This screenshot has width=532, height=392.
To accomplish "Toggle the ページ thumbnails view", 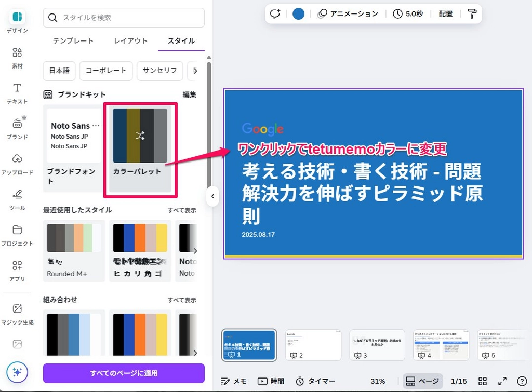I will pyautogui.click(x=423, y=381).
